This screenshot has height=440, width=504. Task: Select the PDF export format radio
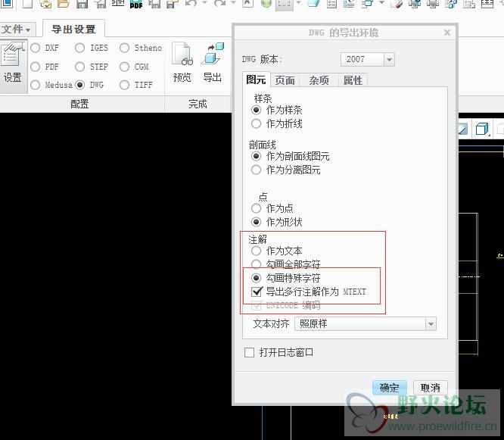35,67
